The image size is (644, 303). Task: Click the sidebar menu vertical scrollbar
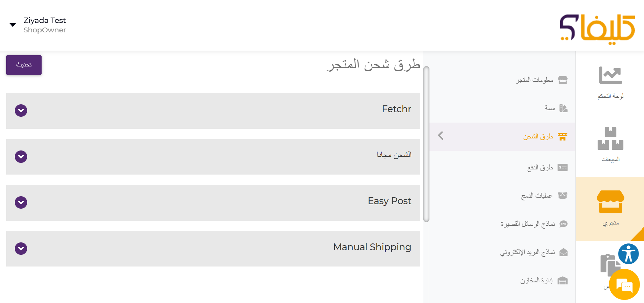[426, 145]
